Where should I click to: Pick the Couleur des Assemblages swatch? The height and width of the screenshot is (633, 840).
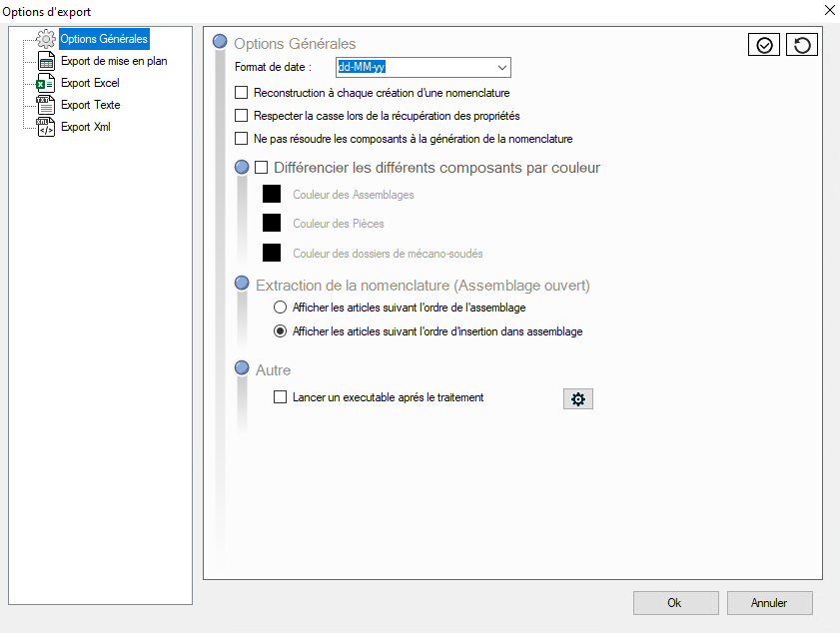(x=271, y=195)
